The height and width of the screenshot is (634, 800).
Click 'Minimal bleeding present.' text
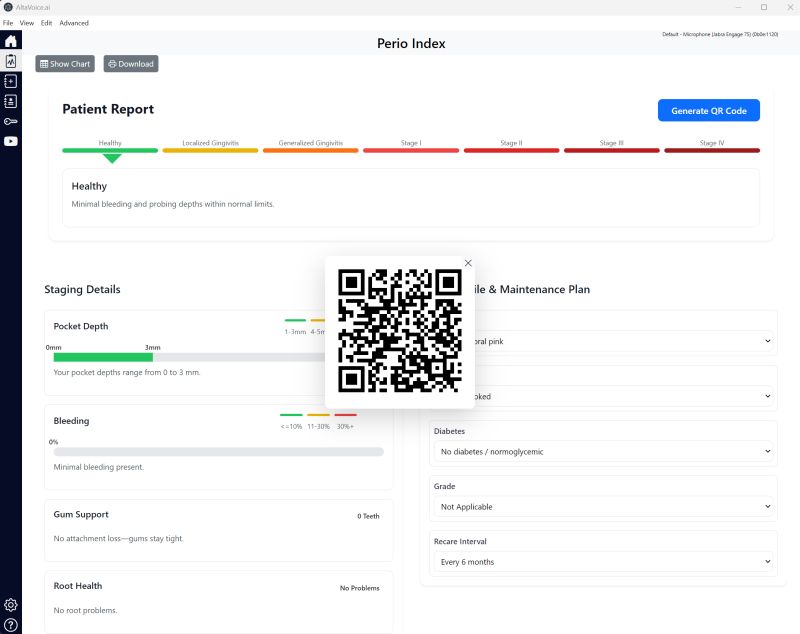(98, 467)
